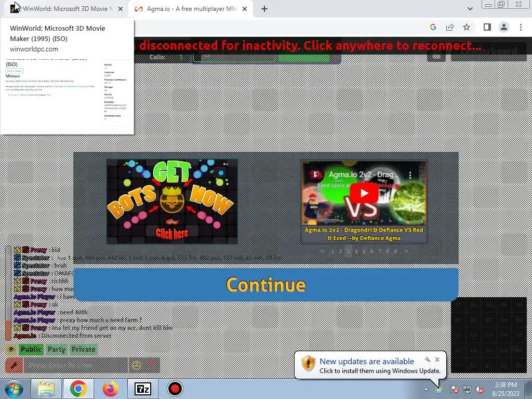Click the pink heart icon in chat bar
Screen dimensions: 532x399
click(152, 365)
